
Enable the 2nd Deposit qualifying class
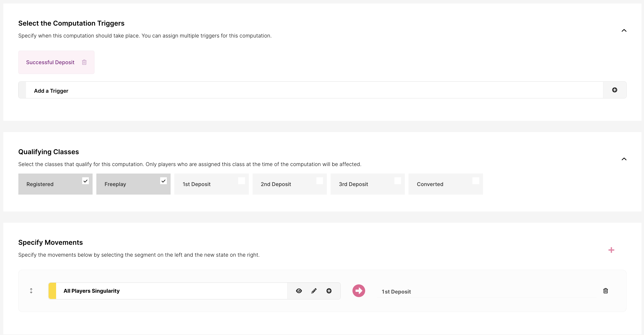pos(319,181)
